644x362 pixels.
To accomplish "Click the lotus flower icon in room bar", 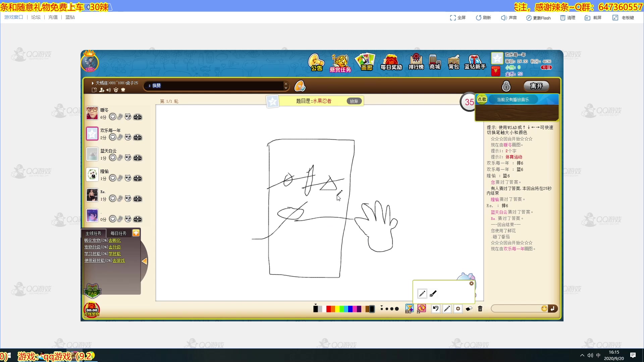I will (x=123, y=90).
